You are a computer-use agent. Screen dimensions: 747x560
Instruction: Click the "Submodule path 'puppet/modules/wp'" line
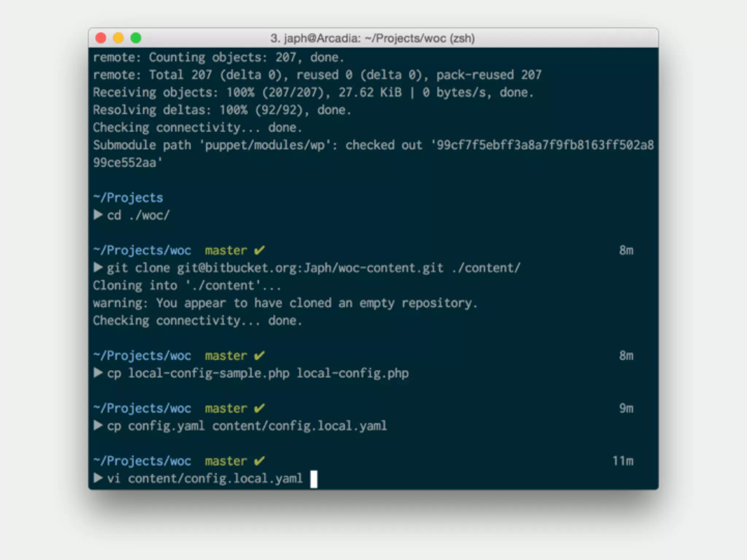point(373,145)
